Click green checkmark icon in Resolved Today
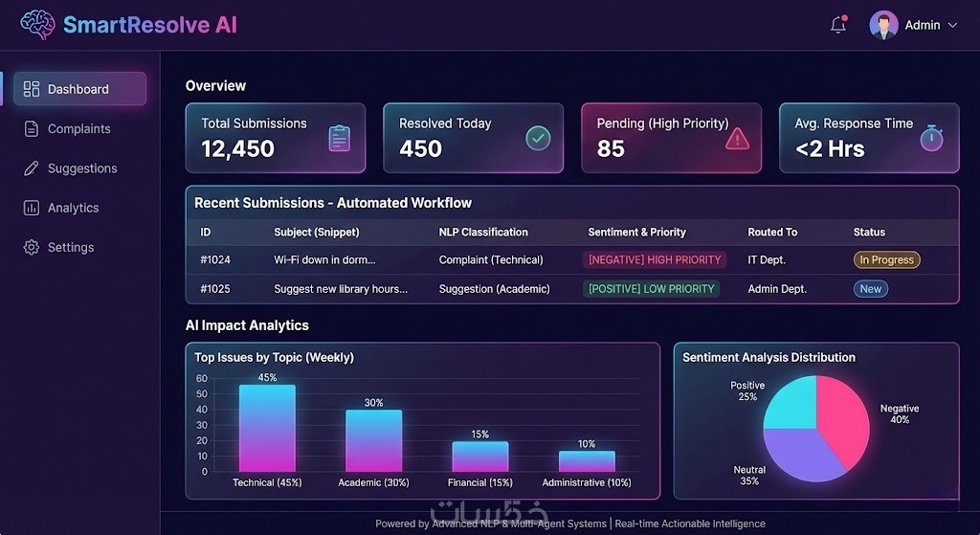The image size is (980, 535). click(538, 138)
